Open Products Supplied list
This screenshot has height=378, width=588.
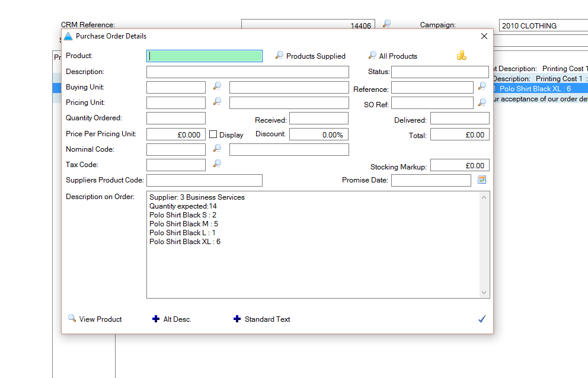tap(316, 56)
